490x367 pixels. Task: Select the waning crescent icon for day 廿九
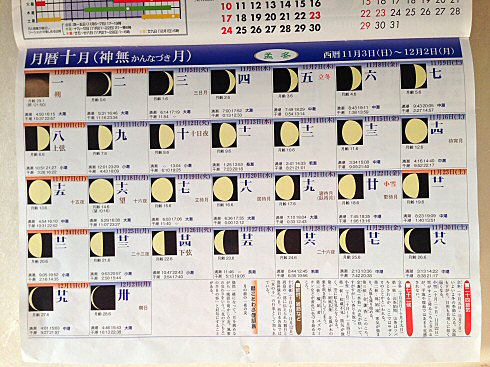tap(41, 299)
